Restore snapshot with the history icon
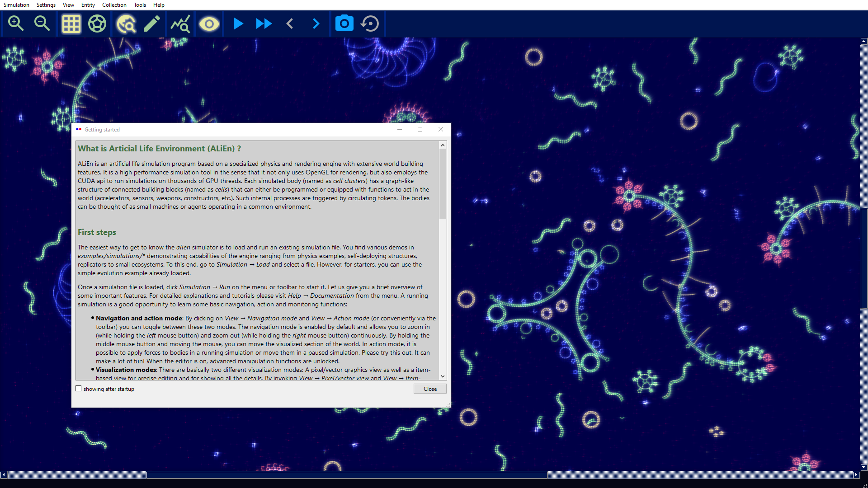Screen dimensions: 868x488 click(370, 23)
